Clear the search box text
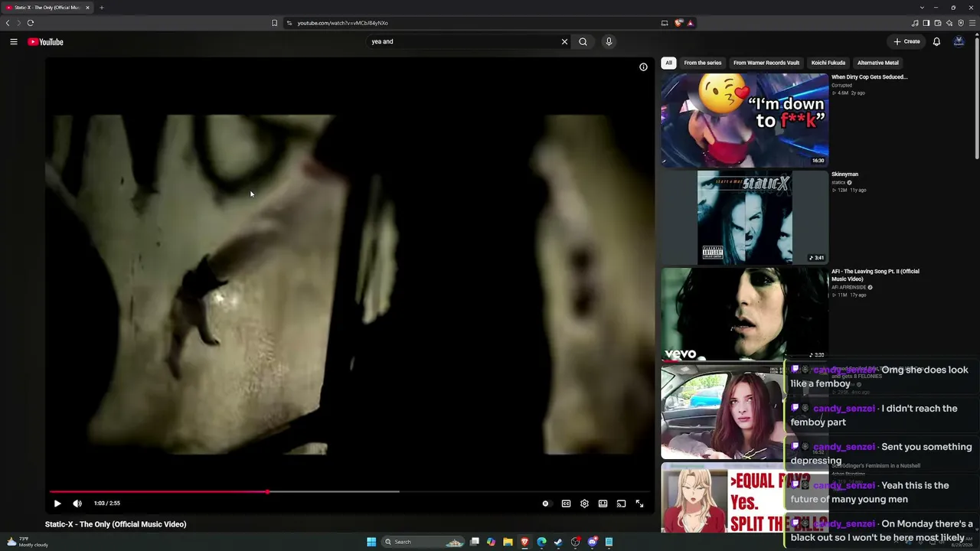 564,42
